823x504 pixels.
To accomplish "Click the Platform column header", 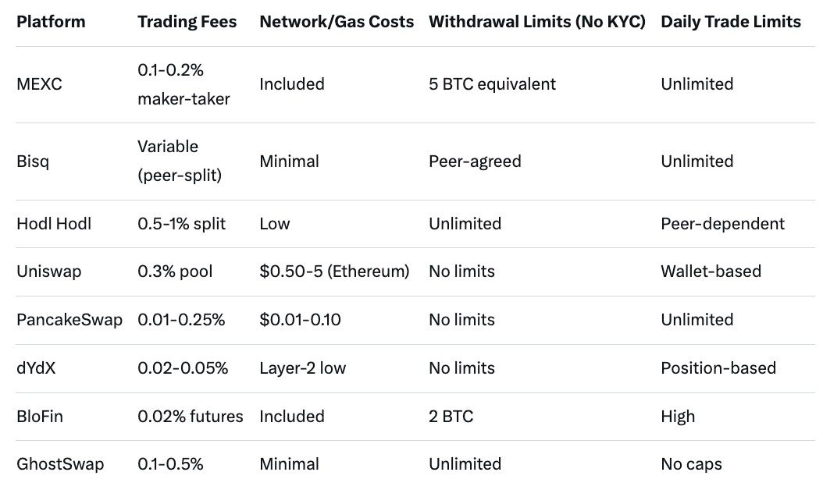I will pyautogui.click(x=51, y=22).
